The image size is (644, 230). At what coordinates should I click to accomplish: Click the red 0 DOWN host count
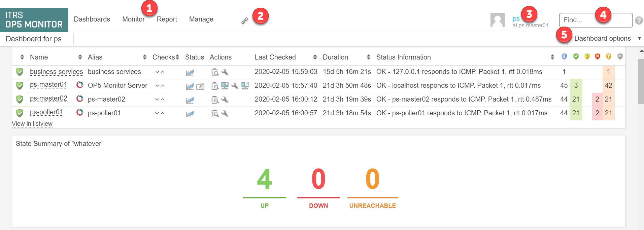(x=318, y=179)
